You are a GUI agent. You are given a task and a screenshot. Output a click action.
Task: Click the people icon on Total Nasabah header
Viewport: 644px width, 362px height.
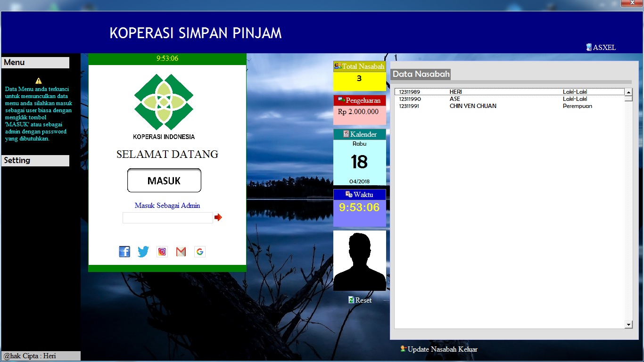tap(337, 66)
